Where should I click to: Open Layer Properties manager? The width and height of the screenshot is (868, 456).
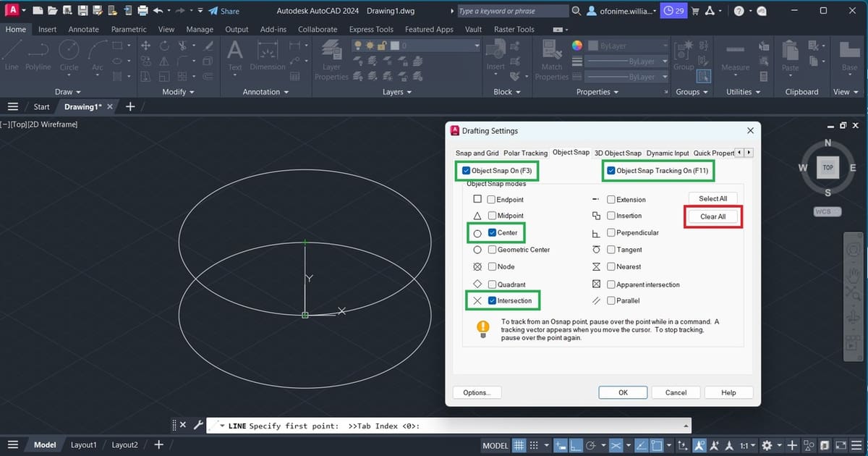click(331, 59)
